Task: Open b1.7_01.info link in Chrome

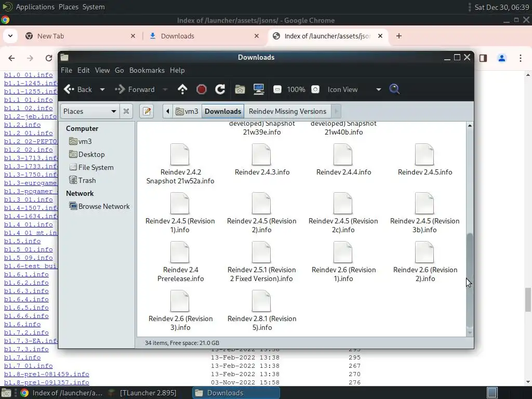Action: click(28, 366)
